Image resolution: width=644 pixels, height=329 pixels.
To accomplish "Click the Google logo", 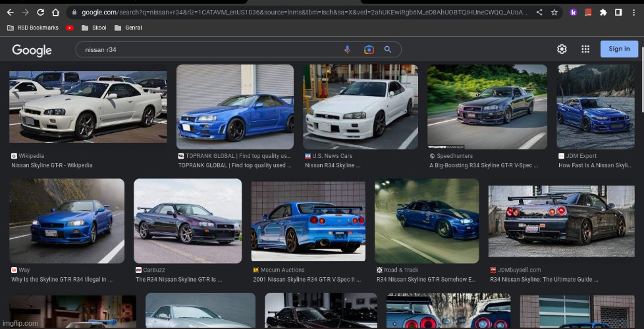I will 32,50.
